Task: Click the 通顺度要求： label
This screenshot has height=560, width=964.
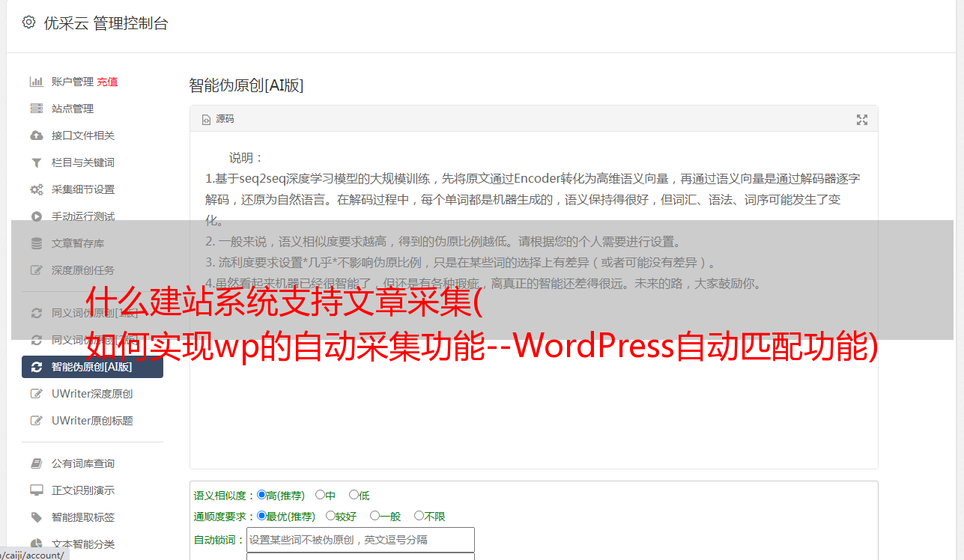Action: click(225, 517)
